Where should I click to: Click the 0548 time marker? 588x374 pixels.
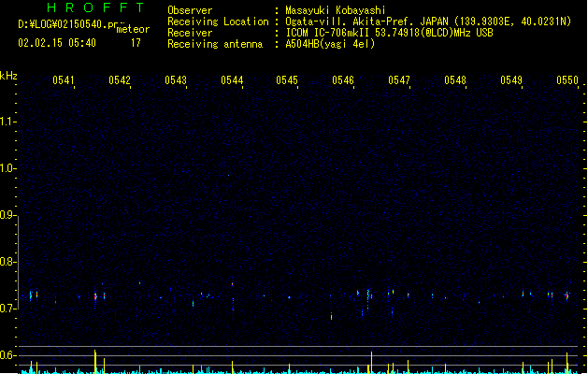pos(455,80)
